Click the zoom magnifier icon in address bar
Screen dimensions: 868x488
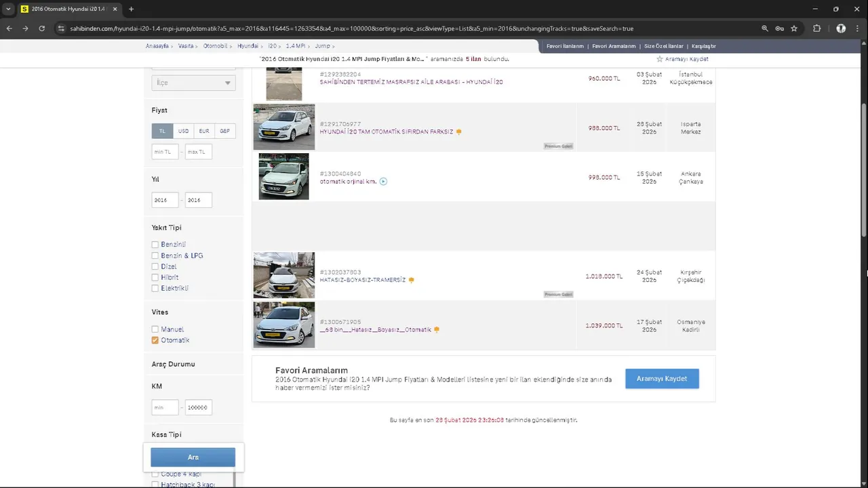(x=765, y=28)
